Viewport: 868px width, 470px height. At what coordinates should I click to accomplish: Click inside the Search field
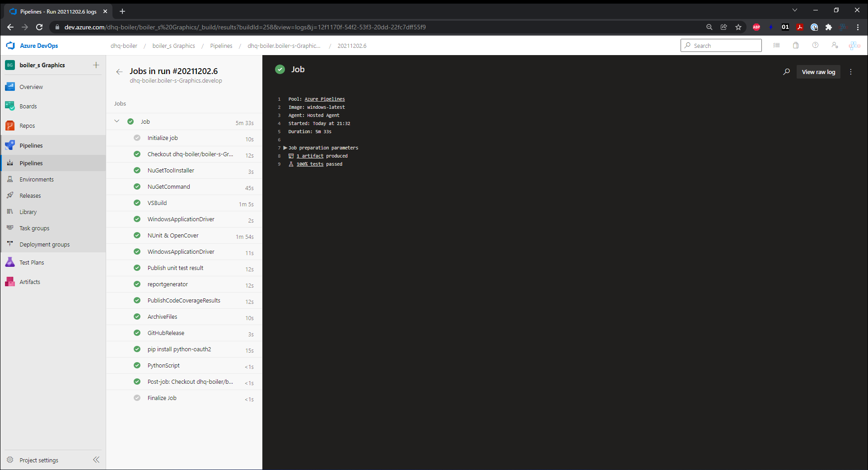[x=721, y=45]
